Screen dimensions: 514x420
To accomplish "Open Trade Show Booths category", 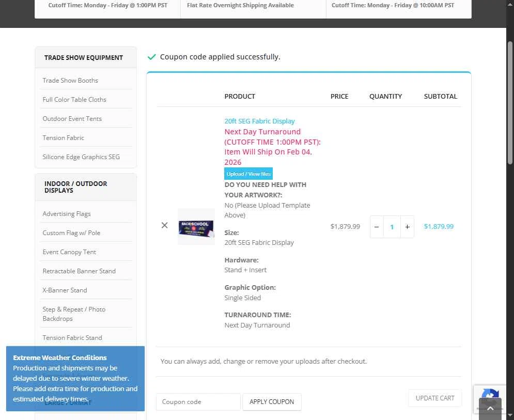I will point(70,80).
